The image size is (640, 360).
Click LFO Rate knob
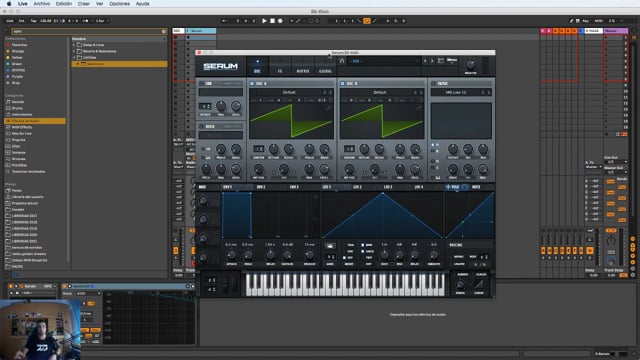(x=384, y=255)
